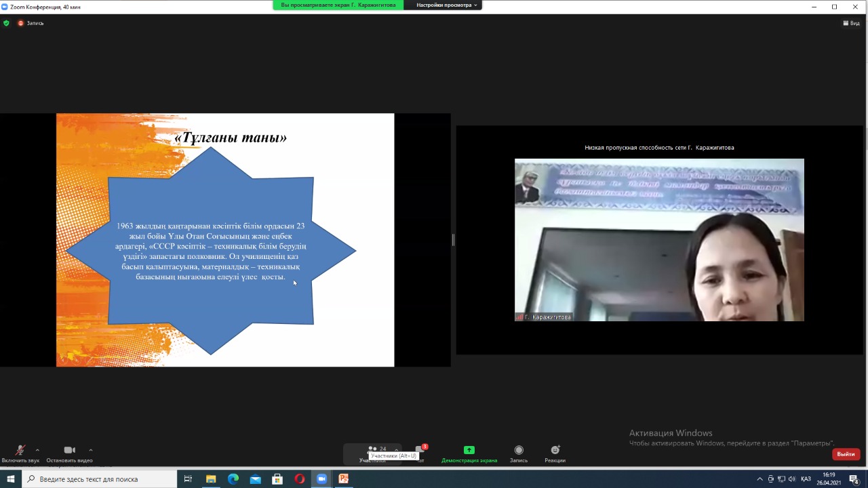
Task: Leave meeting with red Выйти button
Action: pyautogui.click(x=846, y=454)
